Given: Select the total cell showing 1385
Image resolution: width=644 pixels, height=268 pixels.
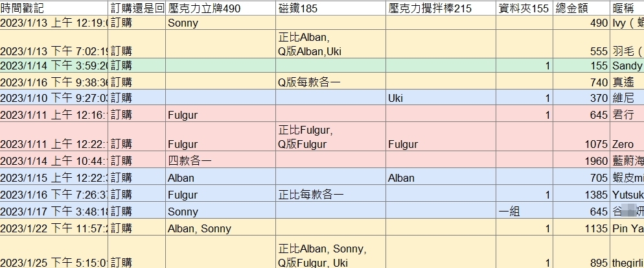Looking at the screenshot, I should click(581, 193).
